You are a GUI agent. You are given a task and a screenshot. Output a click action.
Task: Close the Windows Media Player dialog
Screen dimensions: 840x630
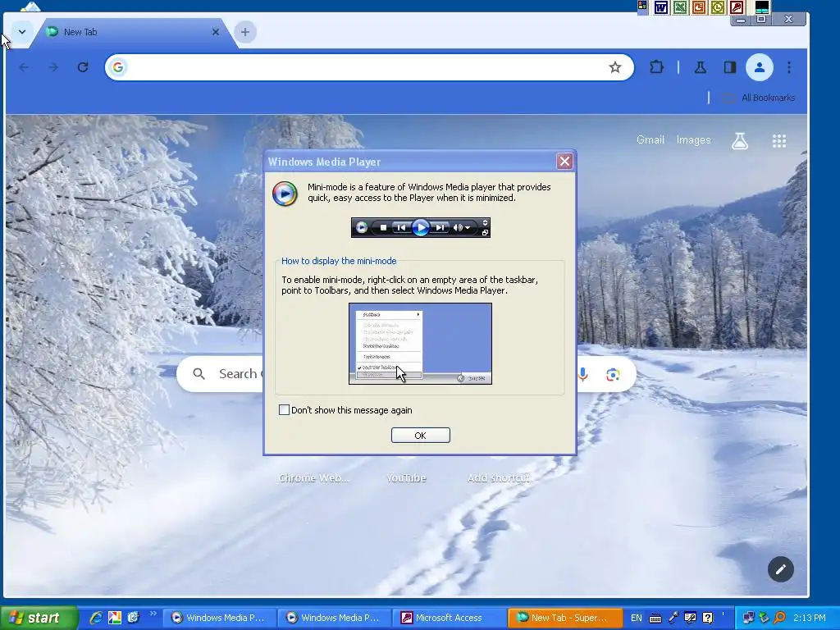point(564,162)
